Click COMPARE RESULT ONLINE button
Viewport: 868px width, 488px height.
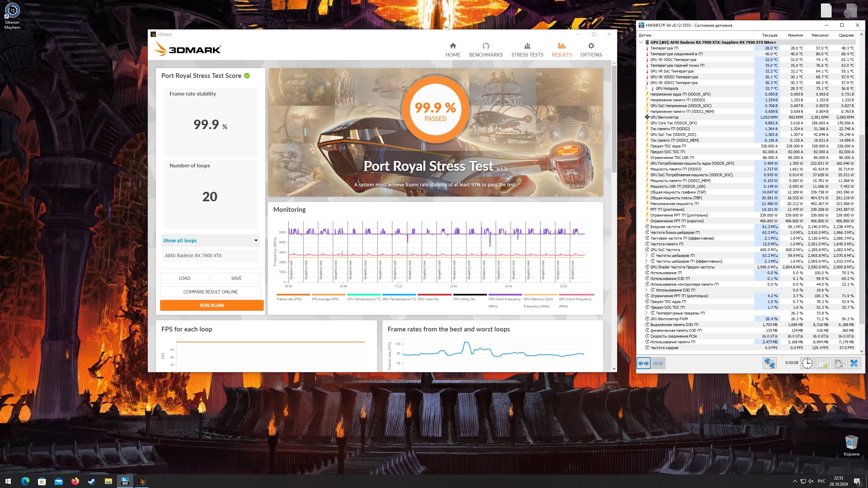[x=210, y=292]
